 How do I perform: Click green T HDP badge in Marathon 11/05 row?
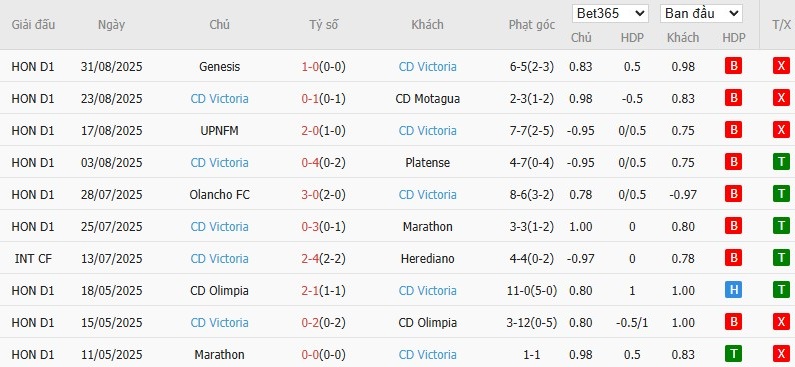pos(733,354)
